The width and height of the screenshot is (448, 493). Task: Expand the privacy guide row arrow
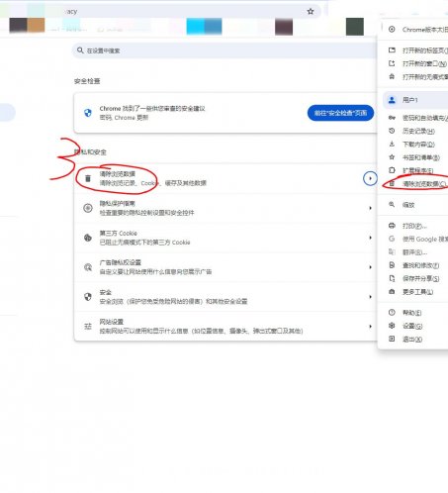pos(370,208)
